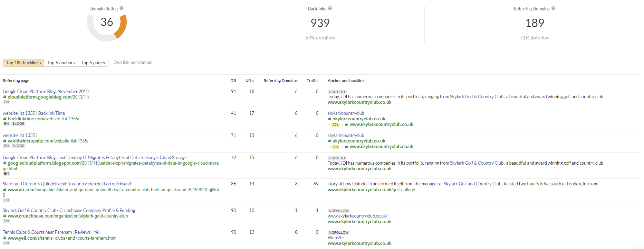Sort by the Traffic column header
644x249 pixels.
click(313, 81)
